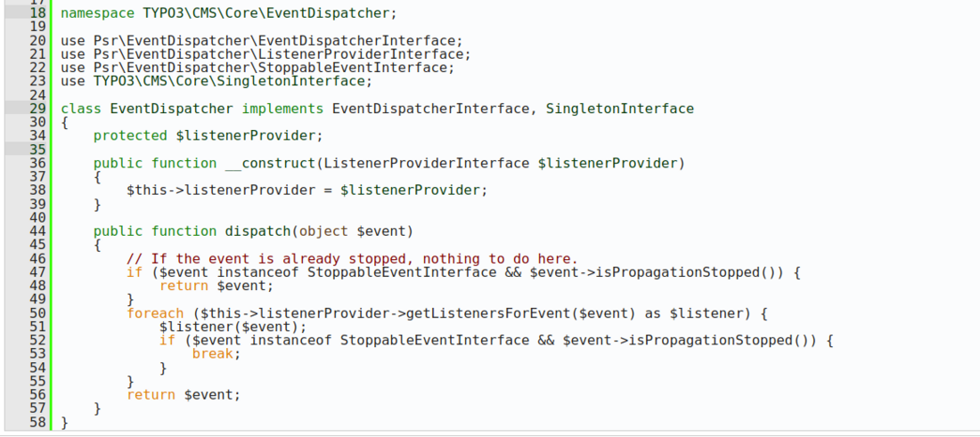This screenshot has height=437, width=980.
Task: Click line number 18 in the gutter
Action: coord(37,13)
